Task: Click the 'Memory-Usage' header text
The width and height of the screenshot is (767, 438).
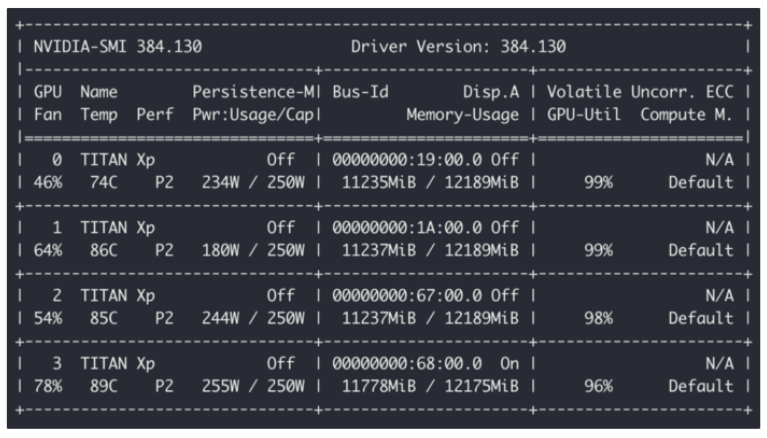Action: 463,115
